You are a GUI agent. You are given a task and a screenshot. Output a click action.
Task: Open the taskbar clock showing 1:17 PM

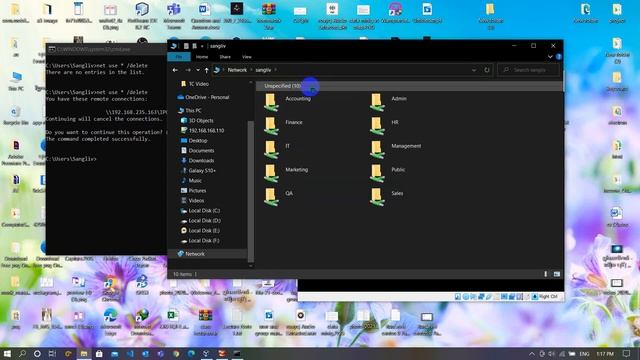point(605,353)
